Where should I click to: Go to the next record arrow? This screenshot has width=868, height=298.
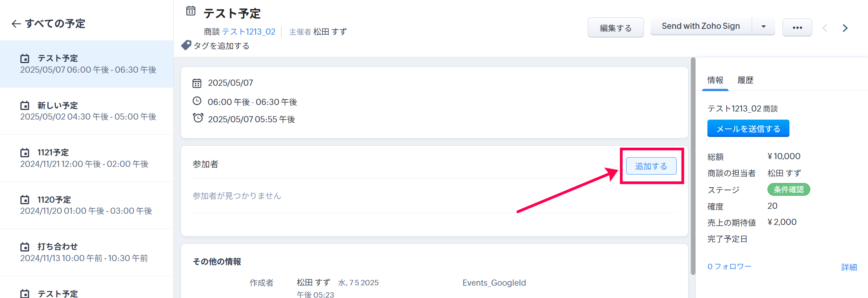coord(845,28)
